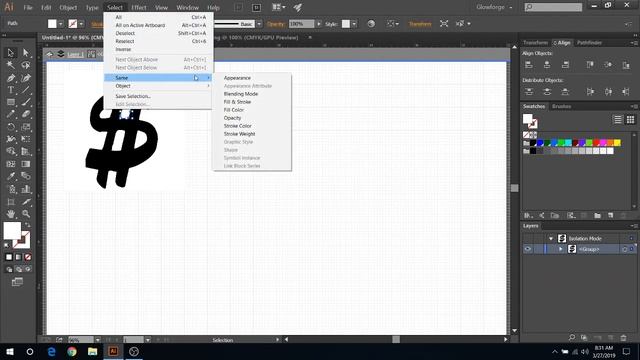Show swatches in thumbnail grid view

pos(631,119)
